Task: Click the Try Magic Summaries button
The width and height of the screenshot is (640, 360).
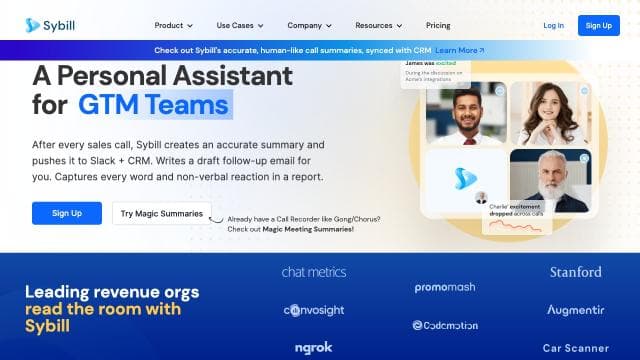Action: pos(162,213)
